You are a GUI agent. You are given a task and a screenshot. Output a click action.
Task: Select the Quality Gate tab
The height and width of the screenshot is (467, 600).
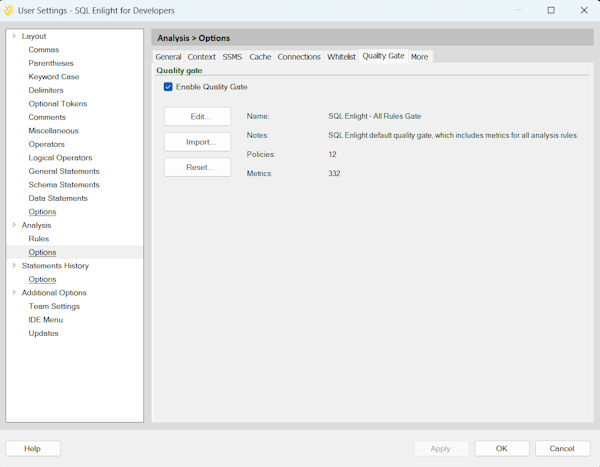click(x=383, y=56)
